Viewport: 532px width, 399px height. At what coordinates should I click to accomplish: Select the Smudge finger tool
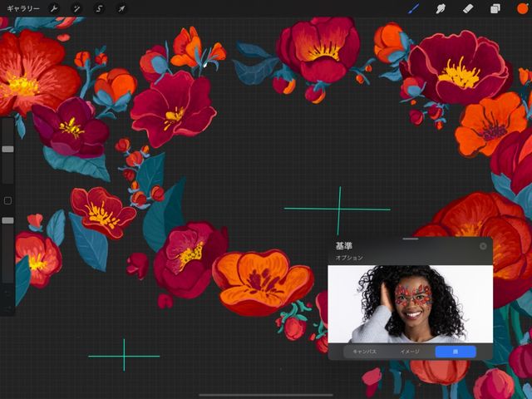(x=441, y=8)
